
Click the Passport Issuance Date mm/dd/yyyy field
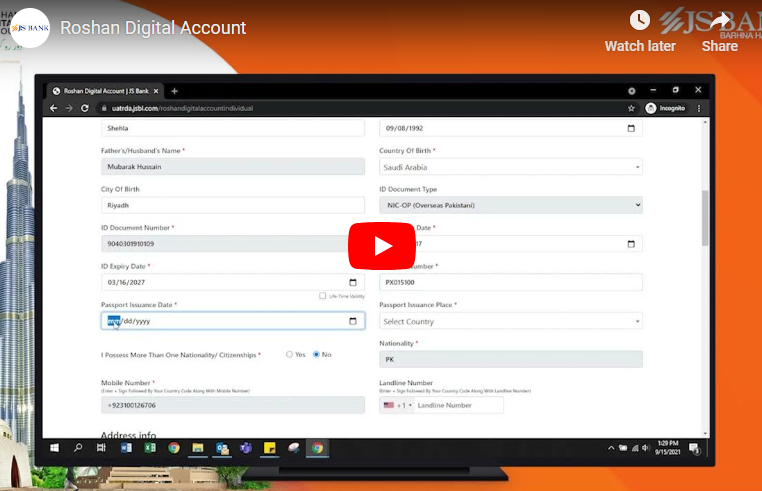click(233, 321)
